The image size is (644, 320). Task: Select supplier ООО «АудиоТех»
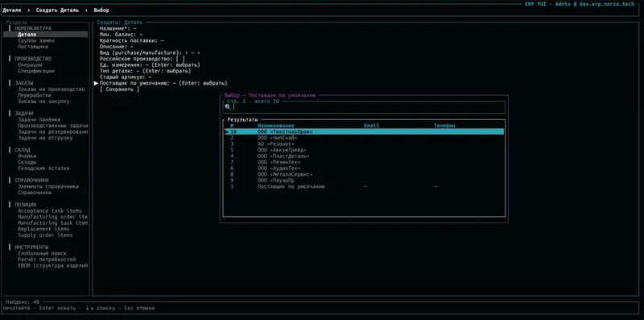(x=364, y=168)
